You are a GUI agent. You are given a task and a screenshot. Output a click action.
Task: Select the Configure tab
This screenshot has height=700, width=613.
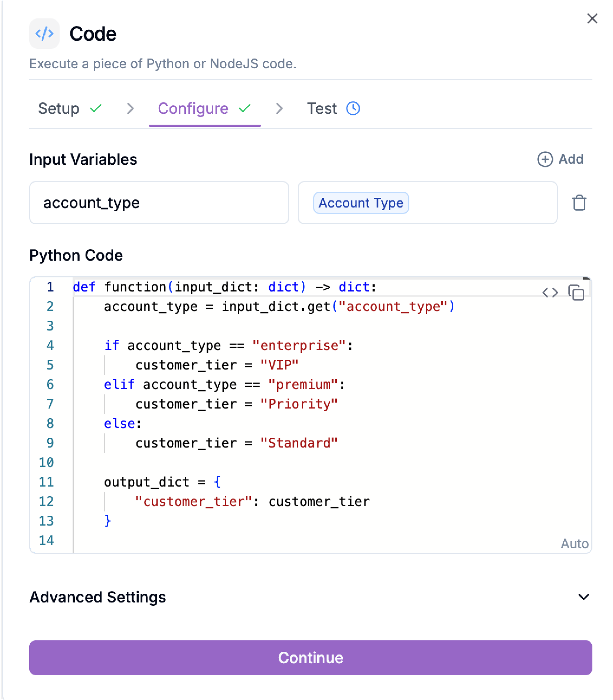[193, 109]
